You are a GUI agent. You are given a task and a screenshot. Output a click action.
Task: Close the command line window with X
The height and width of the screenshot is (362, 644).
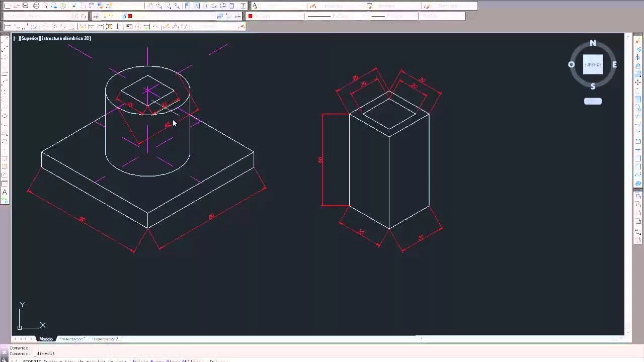(x=4, y=352)
